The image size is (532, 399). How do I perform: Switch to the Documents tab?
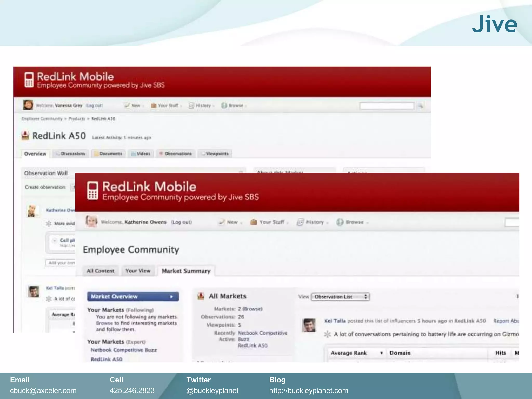click(x=108, y=154)
